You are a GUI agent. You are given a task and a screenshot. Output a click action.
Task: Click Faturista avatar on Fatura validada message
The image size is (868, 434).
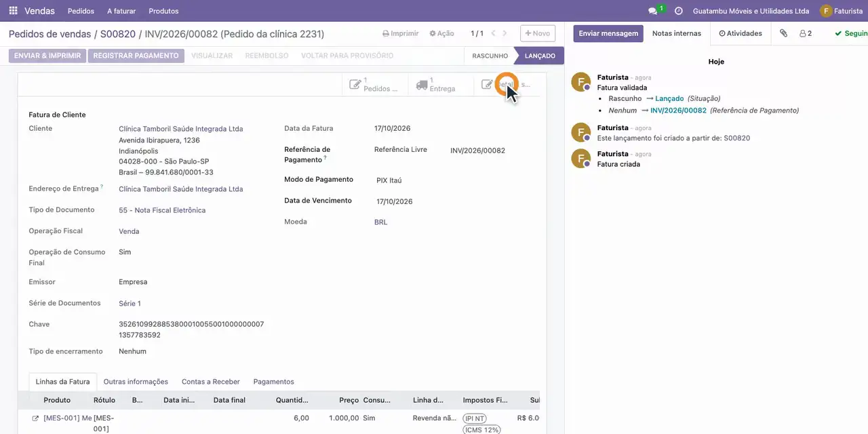point(581,83)
